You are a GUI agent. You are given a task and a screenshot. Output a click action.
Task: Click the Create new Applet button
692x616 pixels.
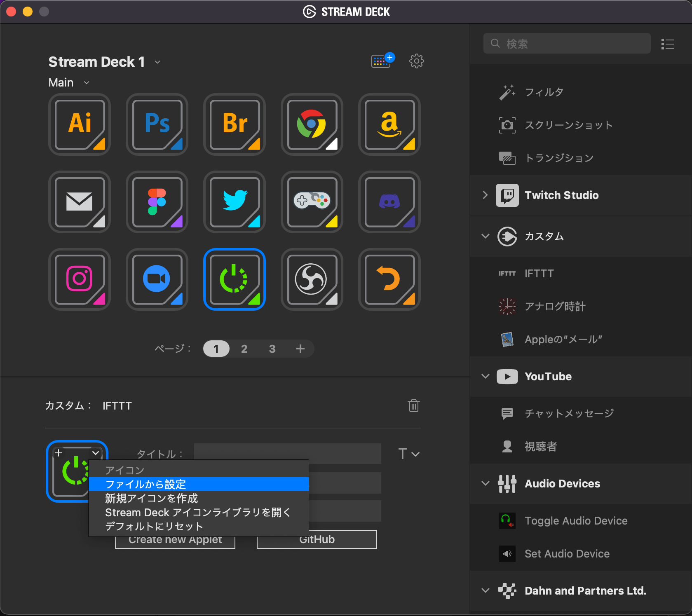click(x=175, y=541)
